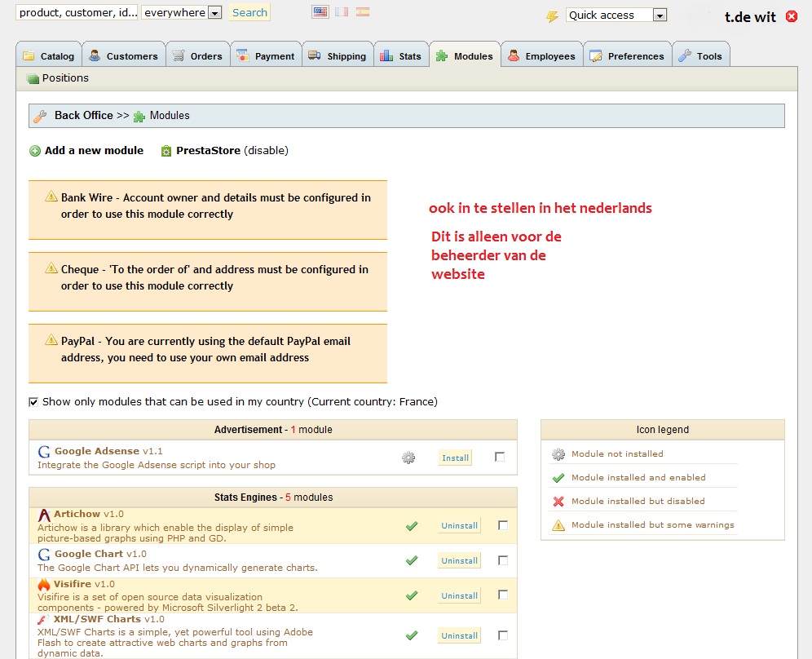
Task: Click the Advertisement - 1 module header
Action: pyautogui.click(x=273, y=430)
